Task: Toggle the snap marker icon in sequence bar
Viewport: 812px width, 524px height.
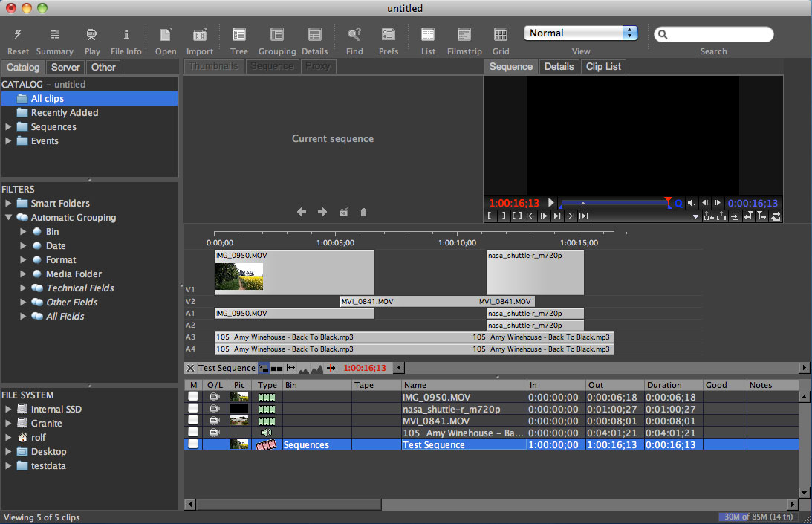Action: (331, 368)
